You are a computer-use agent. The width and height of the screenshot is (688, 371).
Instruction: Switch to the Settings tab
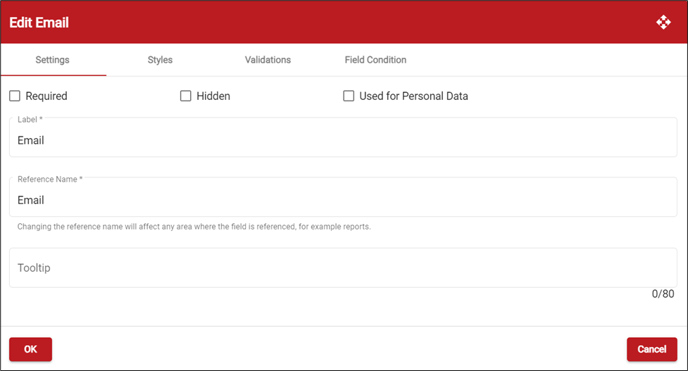pos(53,60)
